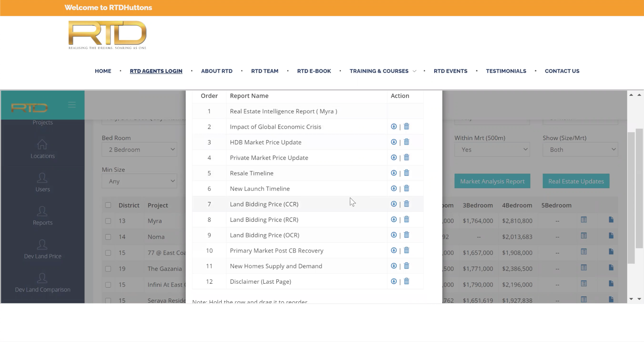Open the list icon in Myra row
The height and width of the screenshot is (342, 644).
coord(584,220)
